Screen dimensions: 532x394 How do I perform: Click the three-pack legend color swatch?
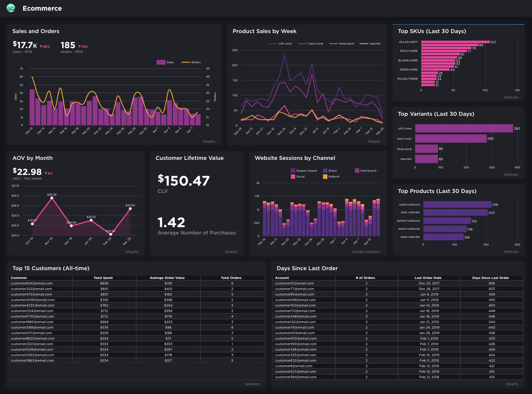pos(333,43)
